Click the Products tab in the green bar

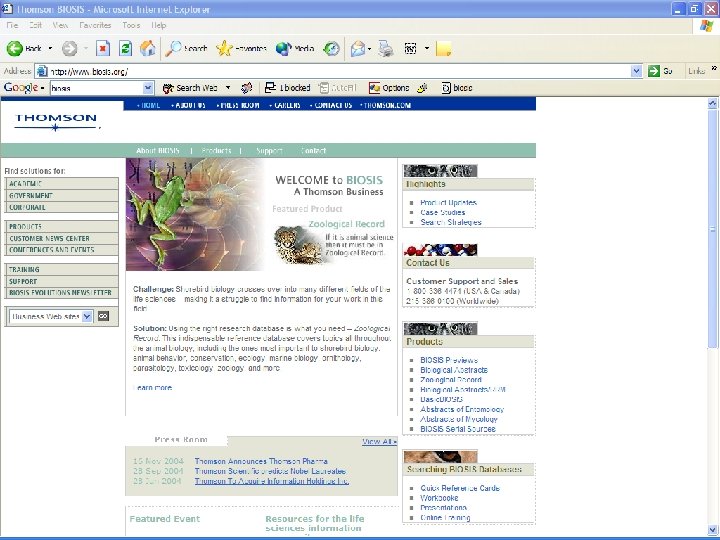click(216, 151)
